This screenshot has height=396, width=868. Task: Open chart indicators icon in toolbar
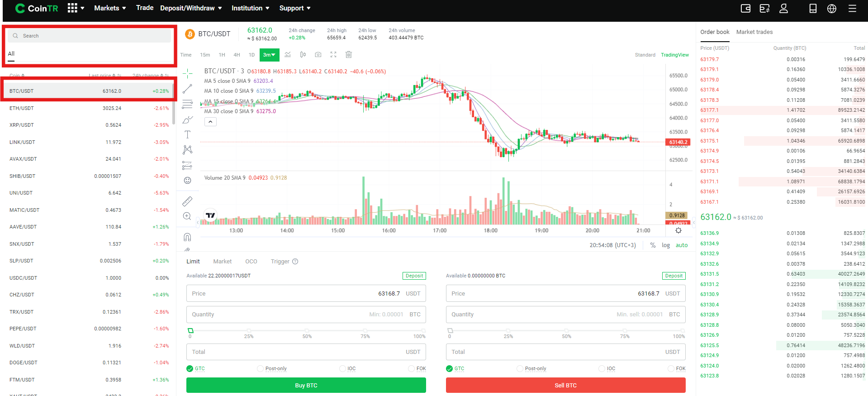click(288, 55)
